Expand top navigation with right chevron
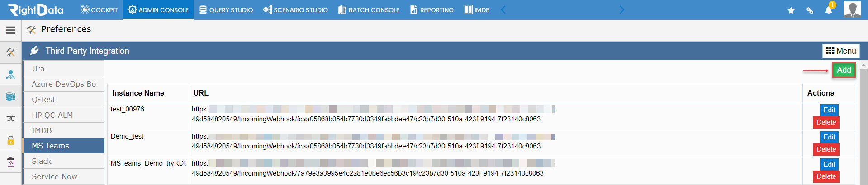This screenshot has height=185, width=868. (621, 9)
